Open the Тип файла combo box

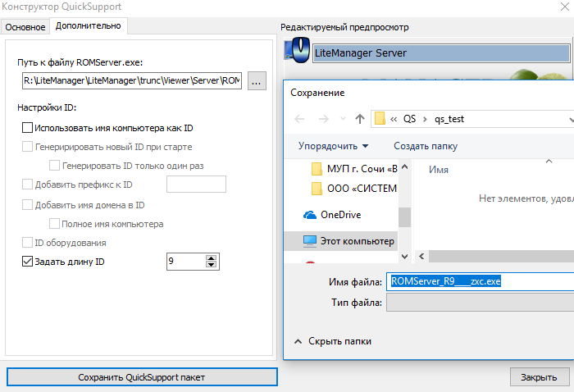coord(481,303)
